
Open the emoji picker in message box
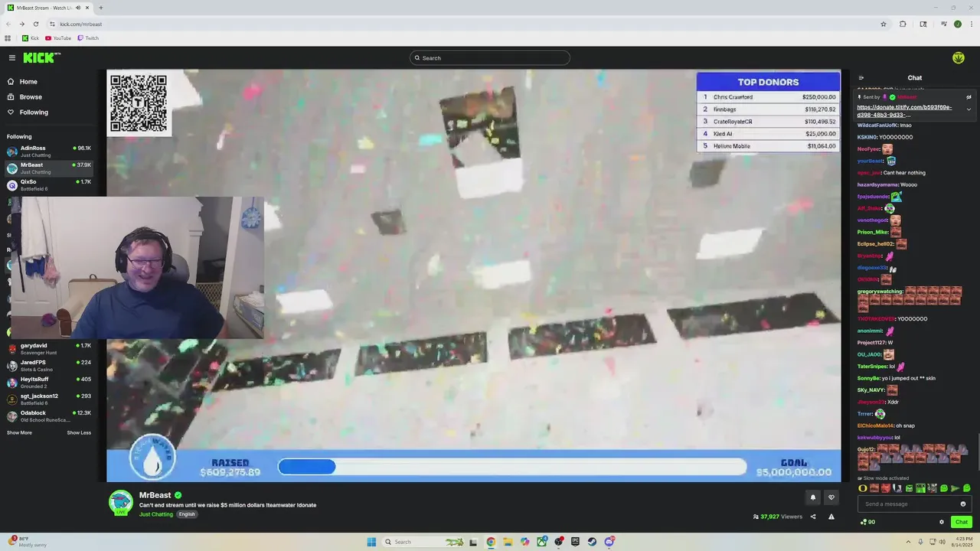point(963,504)
